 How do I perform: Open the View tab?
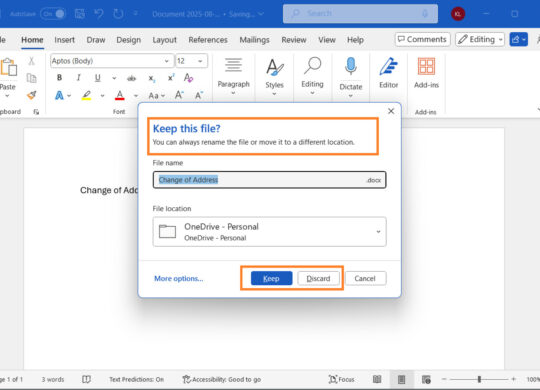(x=327, y=40)
